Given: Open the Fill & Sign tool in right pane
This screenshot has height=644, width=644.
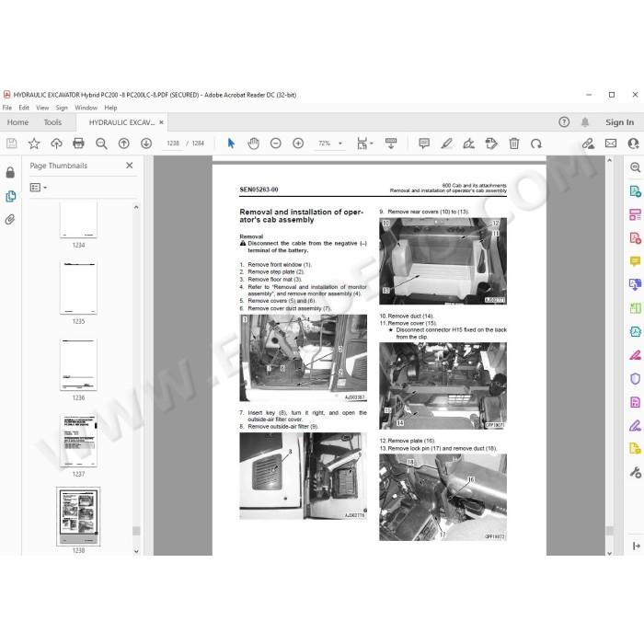Looking at the screenshot, I should pos(635,425).
